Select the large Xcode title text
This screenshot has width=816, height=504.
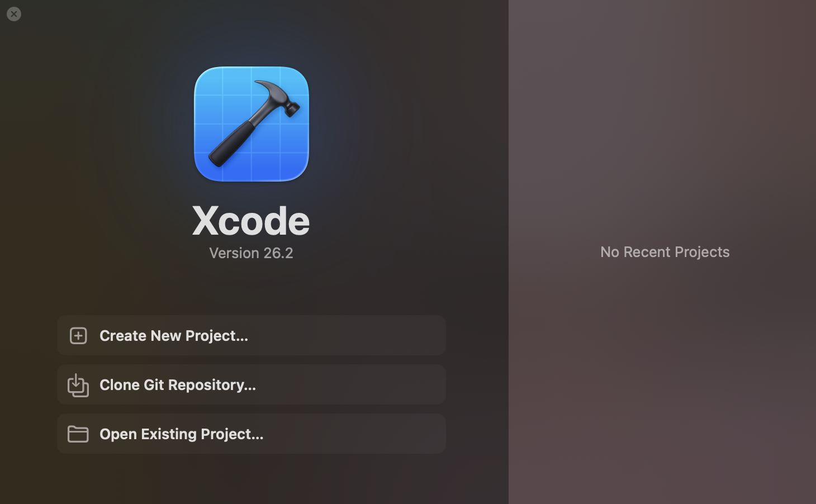[251, 220]
